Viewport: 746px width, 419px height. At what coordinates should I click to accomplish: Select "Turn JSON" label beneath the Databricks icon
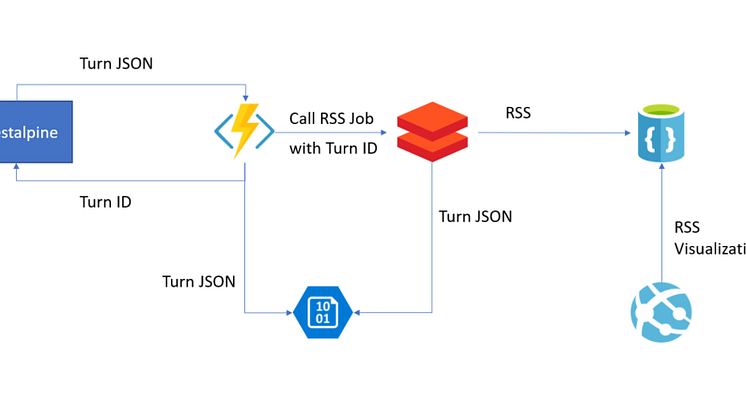pos(475,216)
